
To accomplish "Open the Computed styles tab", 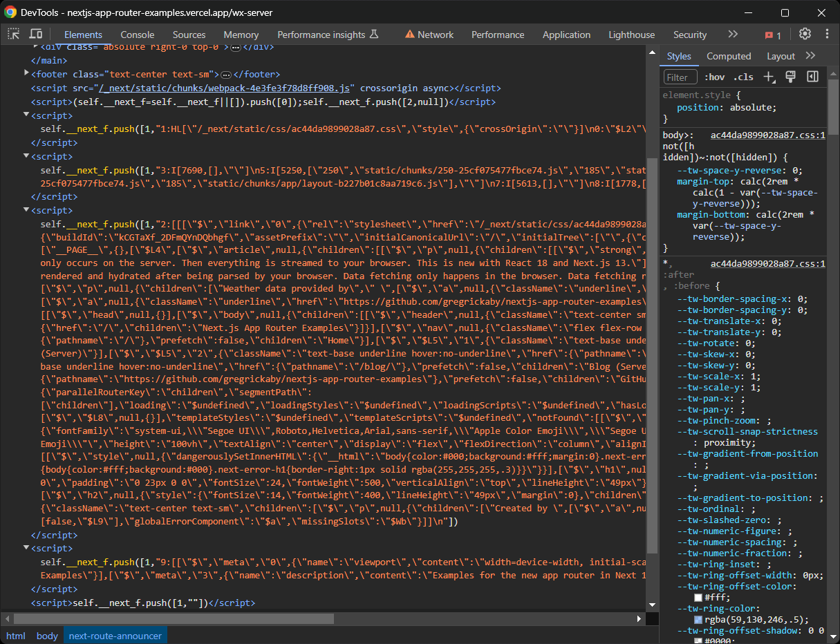I will pyautogui.click(x=729, y=56).
